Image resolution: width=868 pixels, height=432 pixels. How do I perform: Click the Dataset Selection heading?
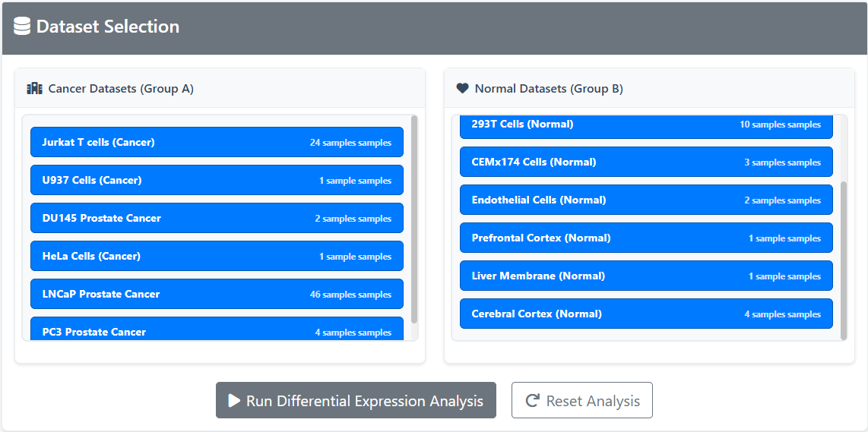[x=108, y=27]
